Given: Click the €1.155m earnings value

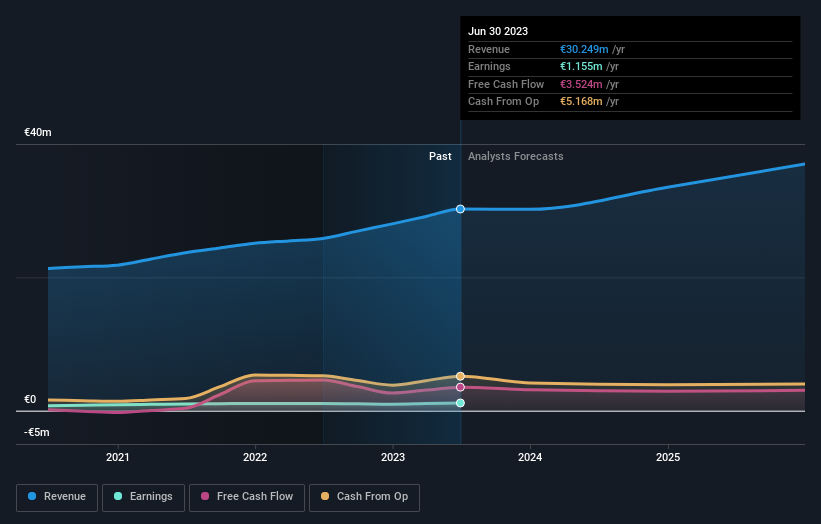Looking at the screenshot, I should click(x=581, y=66).
